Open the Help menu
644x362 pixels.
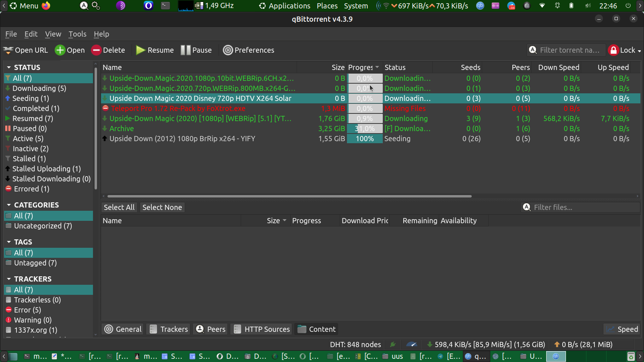click(101, 34)
